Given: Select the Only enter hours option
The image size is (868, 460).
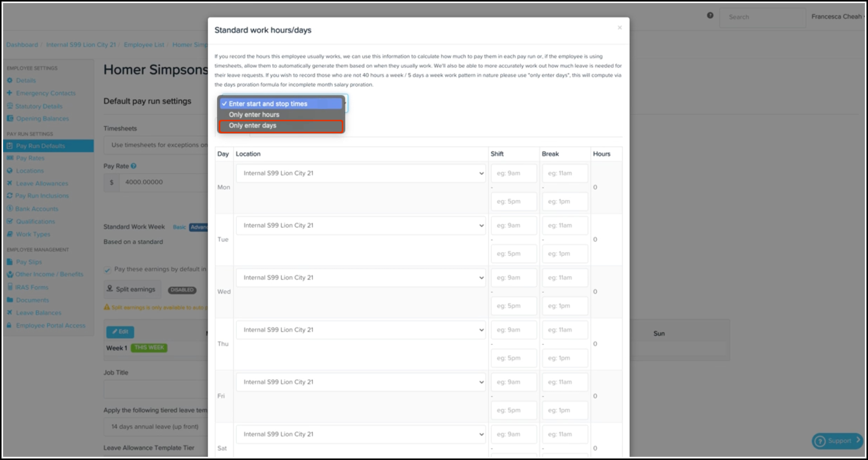Looking at the screenshot, I should [x=254, y=115].
